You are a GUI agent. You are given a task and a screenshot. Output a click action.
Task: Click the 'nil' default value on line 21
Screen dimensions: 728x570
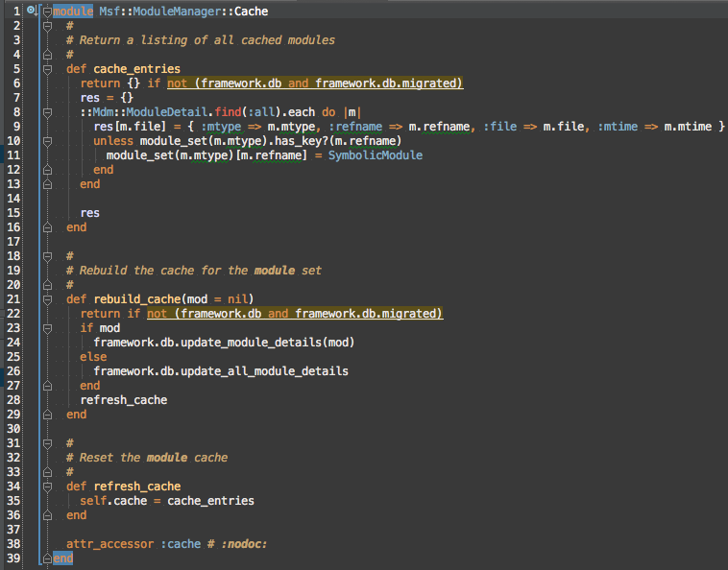click(x=237, y=298)
